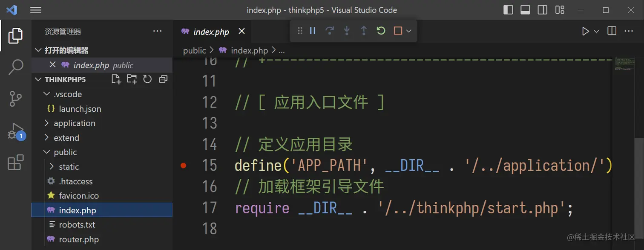Collapse all folders in explorer

click(163, 79)
